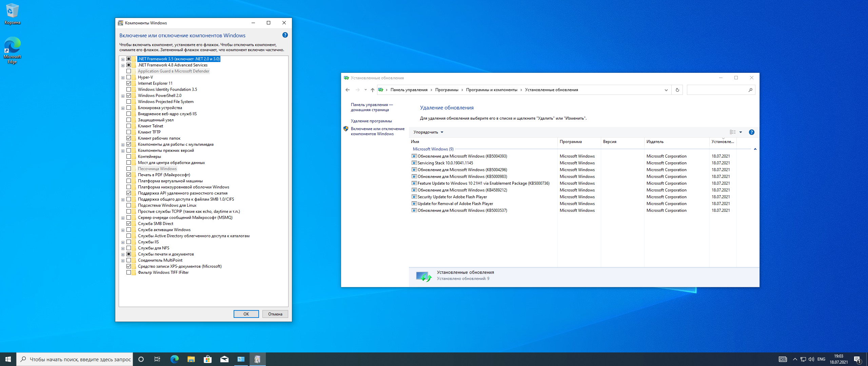
Task: Enable Подсистема Windows для Linux
Action: click(129, 205)
